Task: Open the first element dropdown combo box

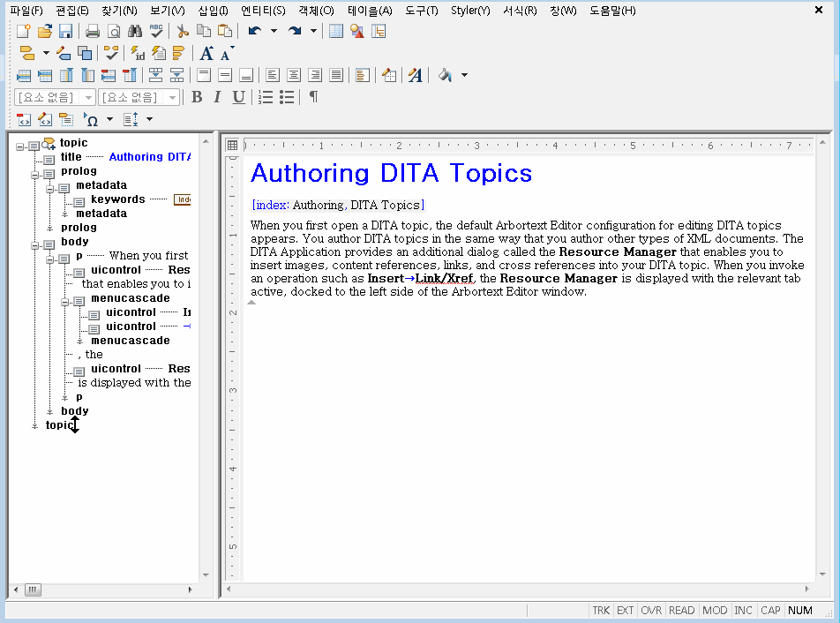Action: click(56, 97)
